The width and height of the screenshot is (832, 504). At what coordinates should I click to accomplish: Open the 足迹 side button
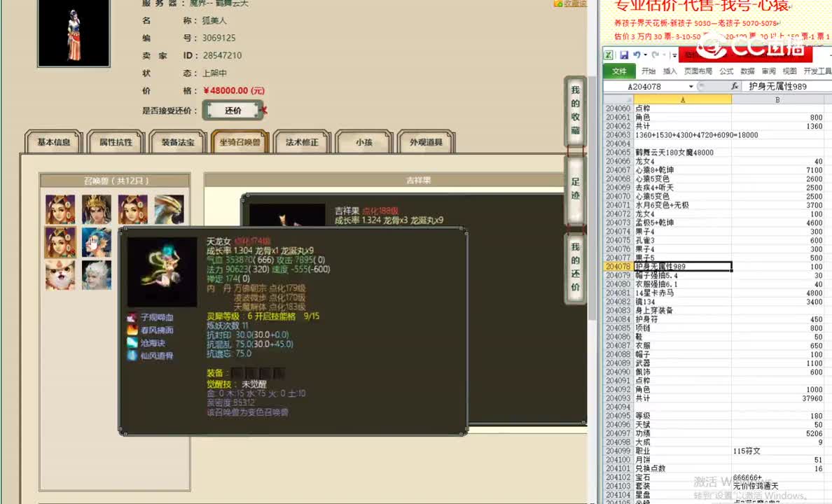tap(575, 190)
